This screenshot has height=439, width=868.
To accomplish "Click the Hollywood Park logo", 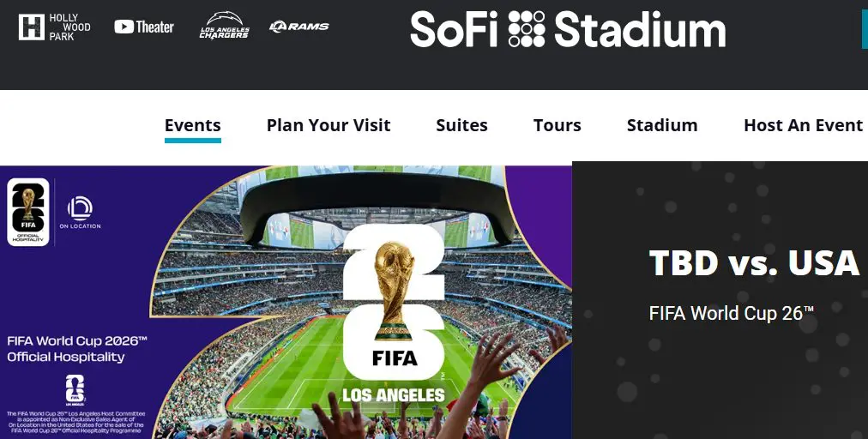I will (54, 27).
